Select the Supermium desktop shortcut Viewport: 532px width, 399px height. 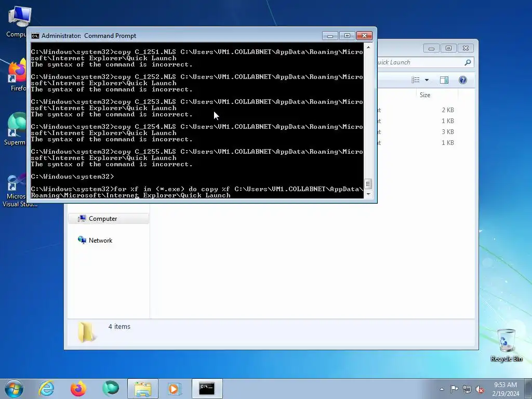[x=15, y=129]
